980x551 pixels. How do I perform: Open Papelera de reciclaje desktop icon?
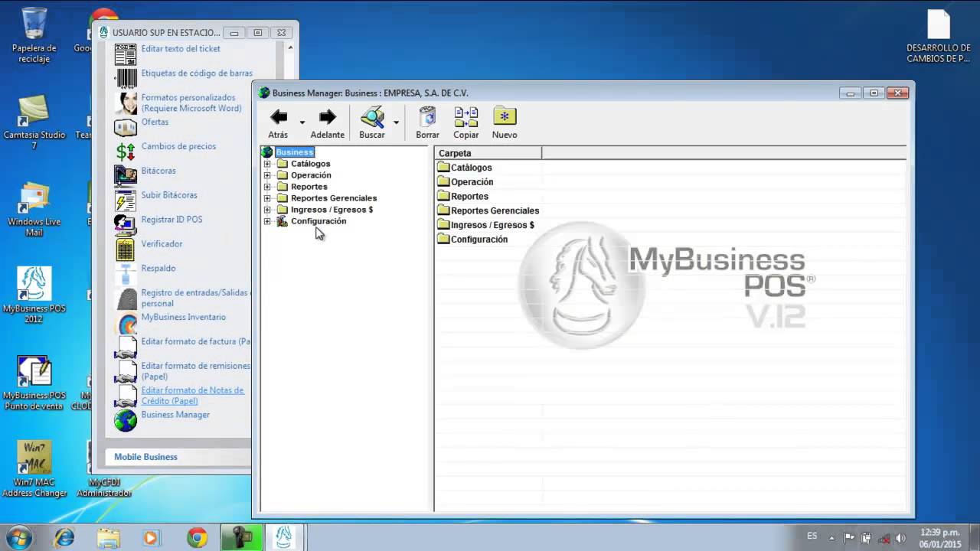pos(34,34)
